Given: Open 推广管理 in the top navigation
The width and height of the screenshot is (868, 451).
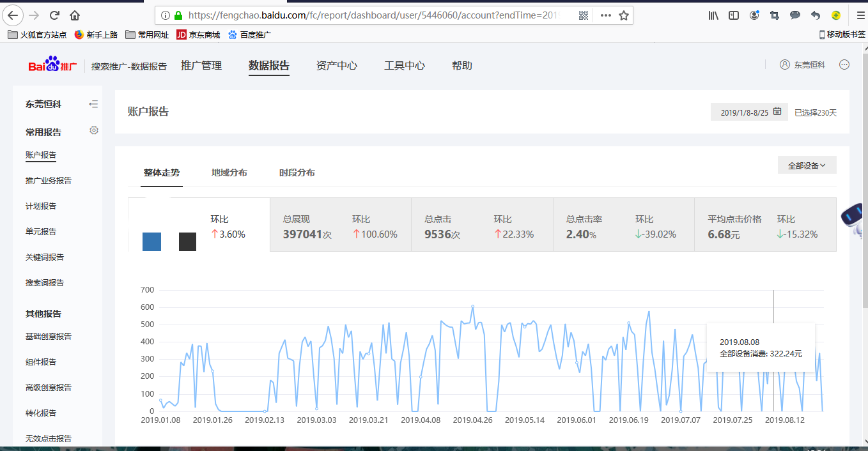Looking at the screenshot, I should point(201,65).
